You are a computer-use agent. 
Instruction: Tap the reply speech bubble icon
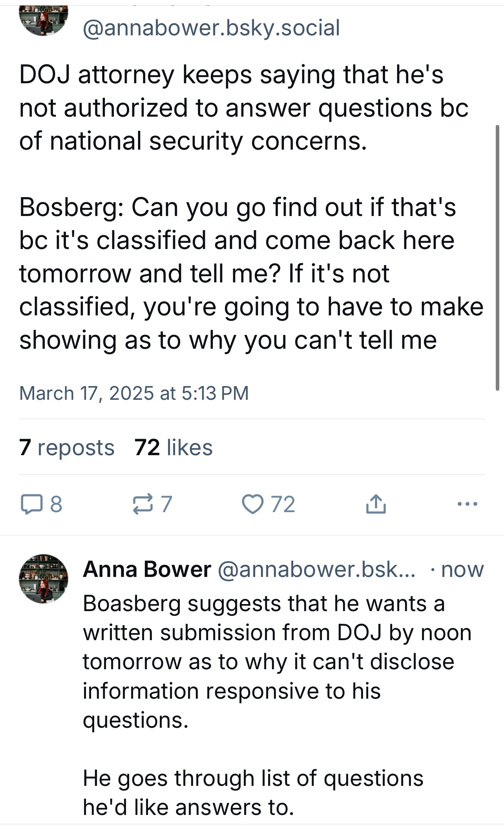coord(31,504)
